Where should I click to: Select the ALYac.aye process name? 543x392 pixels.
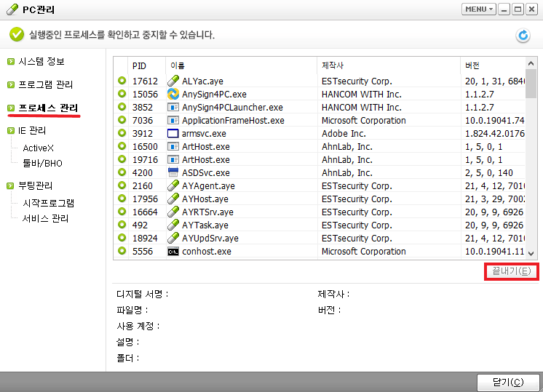coord(202,81)
